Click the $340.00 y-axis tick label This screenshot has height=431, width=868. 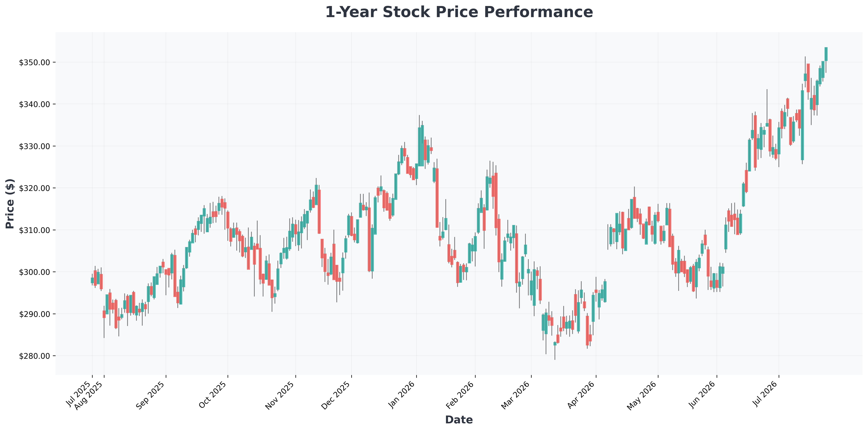[35, 104]
